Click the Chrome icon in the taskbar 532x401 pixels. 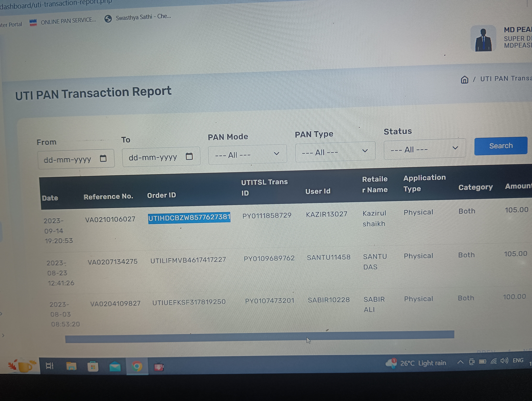coord(137,366)
